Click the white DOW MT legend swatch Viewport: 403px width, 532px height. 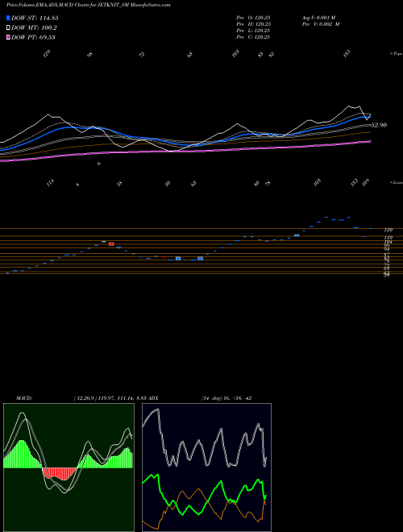coord(8,28)
